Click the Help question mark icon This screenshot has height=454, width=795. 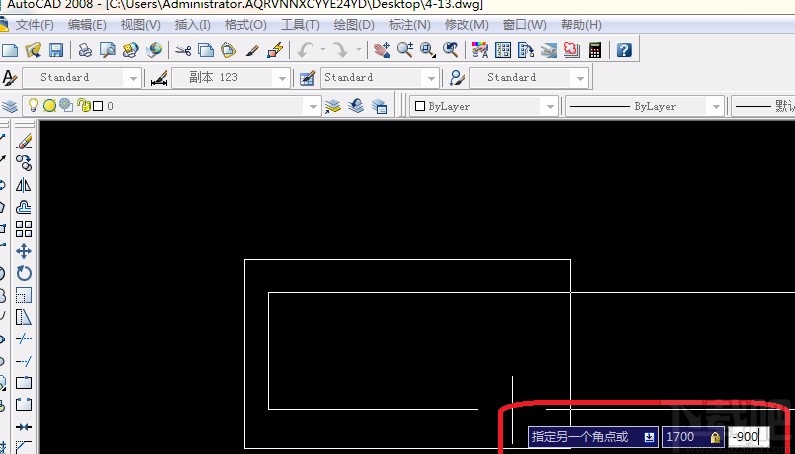tap(624, 50)
